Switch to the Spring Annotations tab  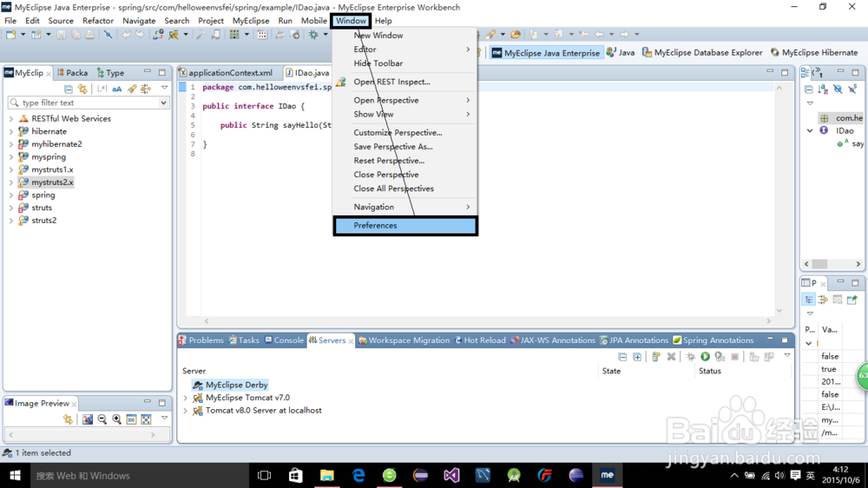[x=713, y=340]
